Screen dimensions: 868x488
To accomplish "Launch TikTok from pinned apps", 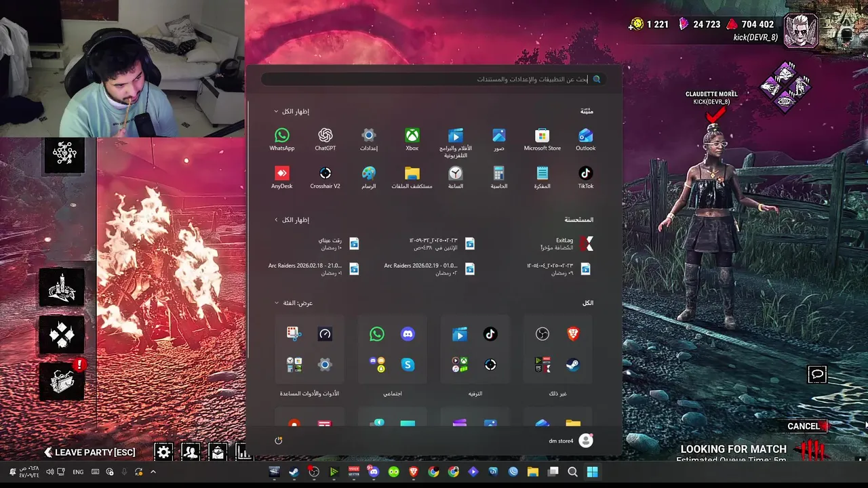I will click(x=585, y=178).
